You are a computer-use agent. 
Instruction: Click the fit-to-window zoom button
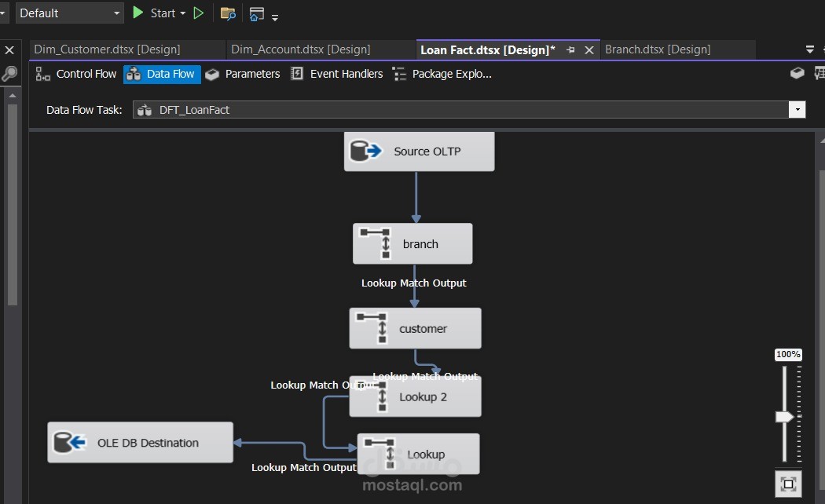788,484
